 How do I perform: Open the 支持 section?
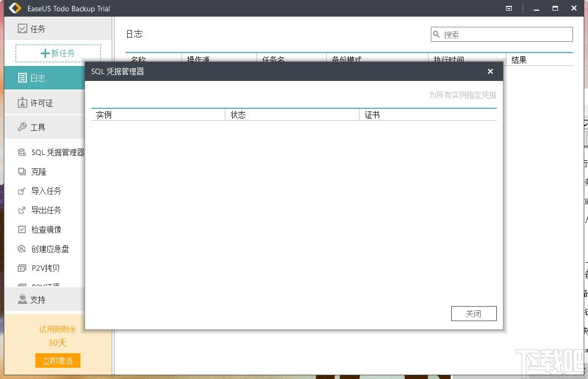coord(45,299)
